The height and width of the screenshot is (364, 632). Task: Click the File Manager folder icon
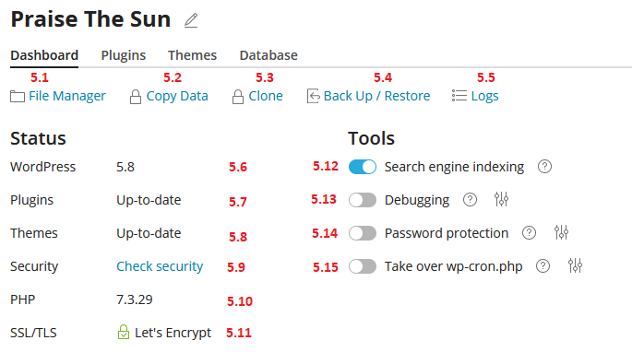(x=18, y=96)
